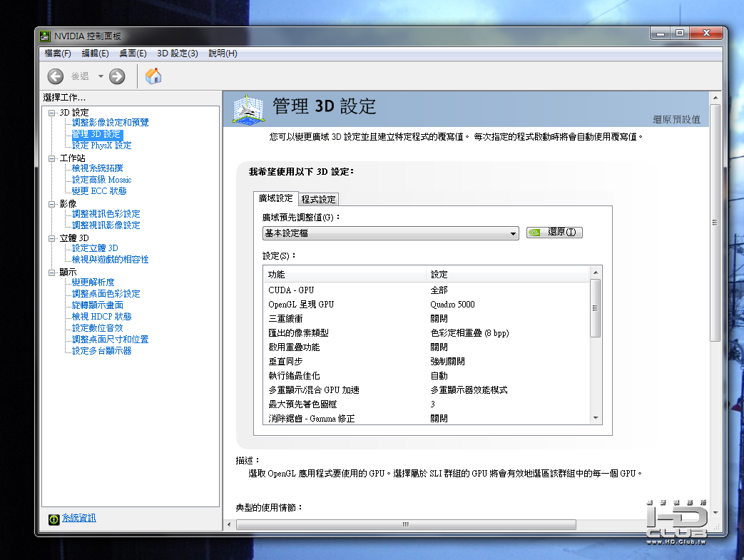744x560 pixels.
Task: Collapse the 工作站 tree node
Action: [52, 158]
